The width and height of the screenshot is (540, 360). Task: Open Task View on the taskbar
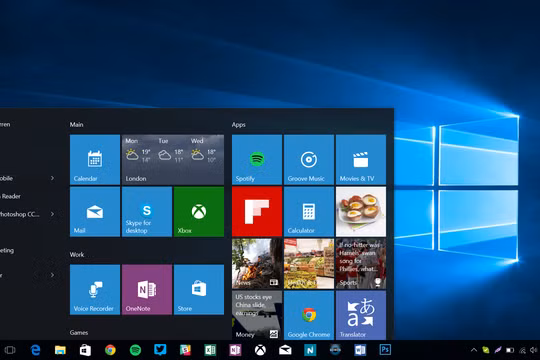point(10,350)
